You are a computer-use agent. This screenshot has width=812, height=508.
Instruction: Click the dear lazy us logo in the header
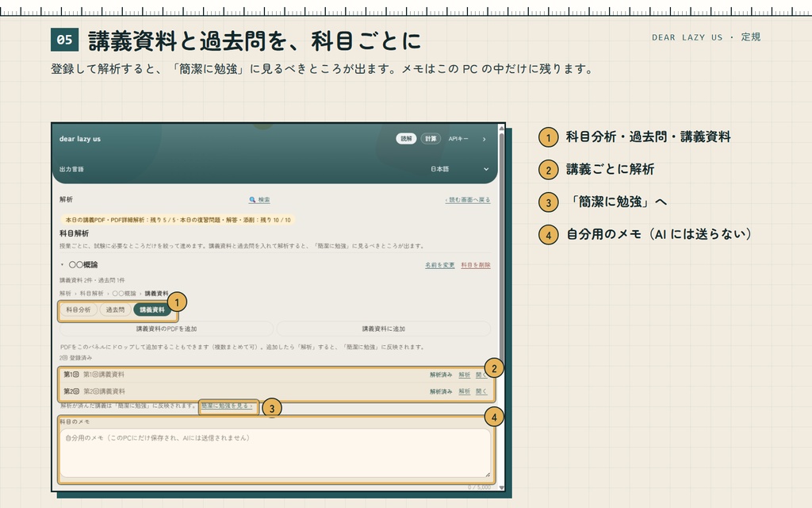click(x=80, y=139)
